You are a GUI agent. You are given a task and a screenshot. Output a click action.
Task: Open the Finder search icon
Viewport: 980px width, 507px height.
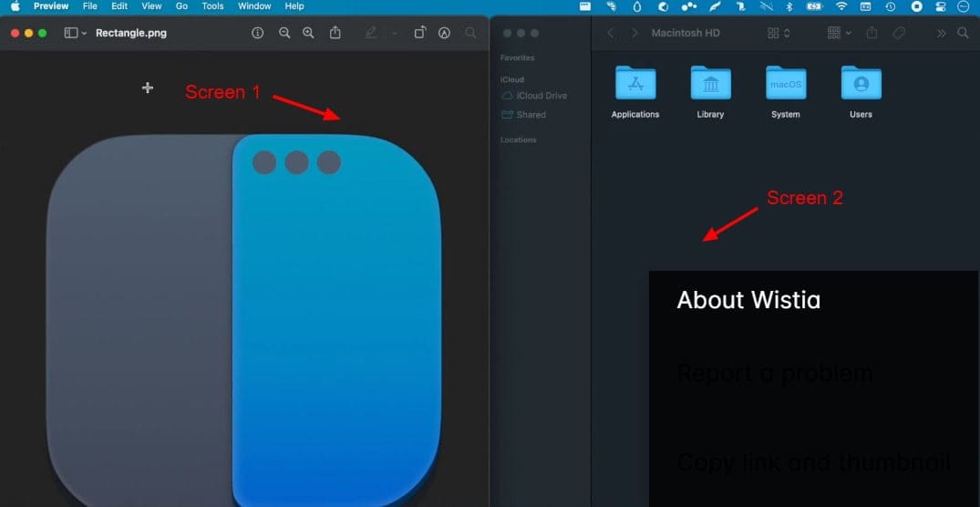(963, 33)
